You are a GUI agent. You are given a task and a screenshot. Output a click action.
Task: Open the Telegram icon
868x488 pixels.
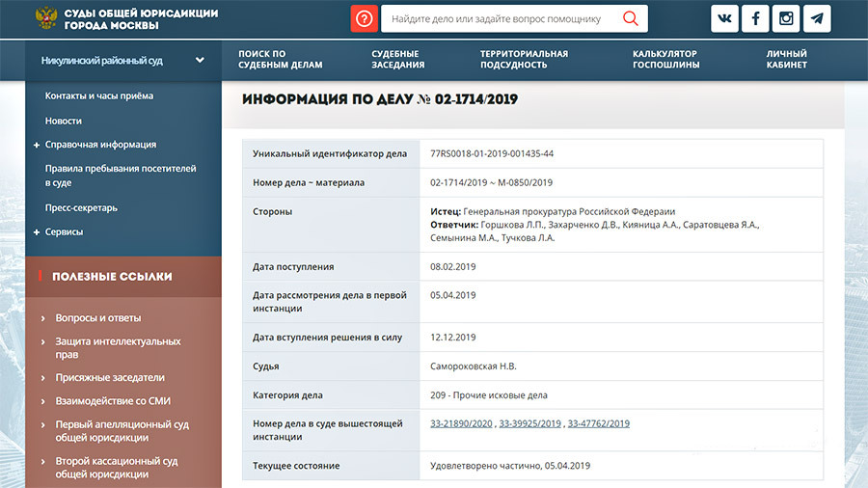click(817, 19)
